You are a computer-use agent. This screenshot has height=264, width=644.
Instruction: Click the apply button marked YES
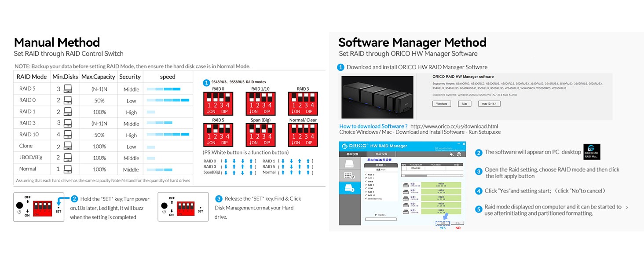tap(443, 223)
